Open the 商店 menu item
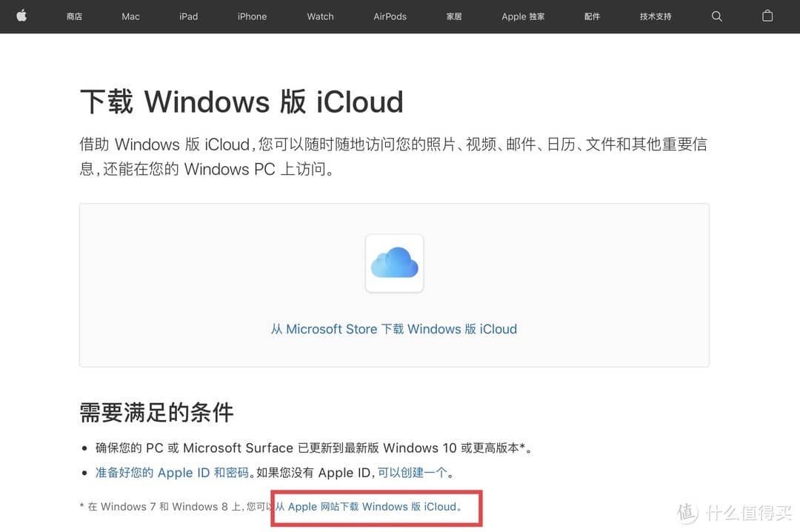 74,16
